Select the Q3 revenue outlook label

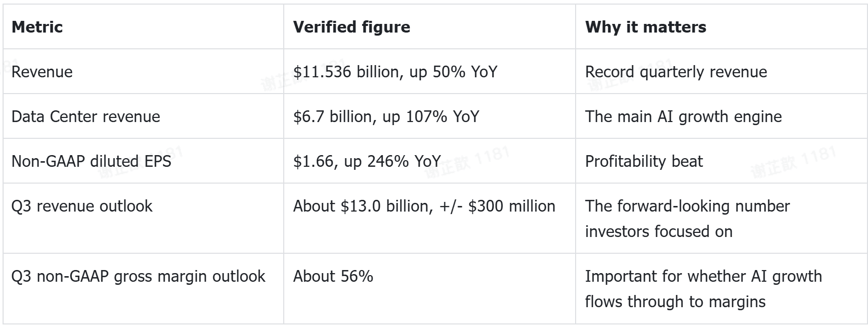(x=82, y=206)
